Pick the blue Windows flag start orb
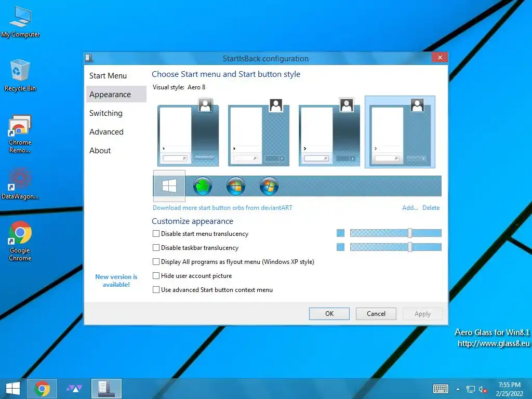 (x=236, y=186)
